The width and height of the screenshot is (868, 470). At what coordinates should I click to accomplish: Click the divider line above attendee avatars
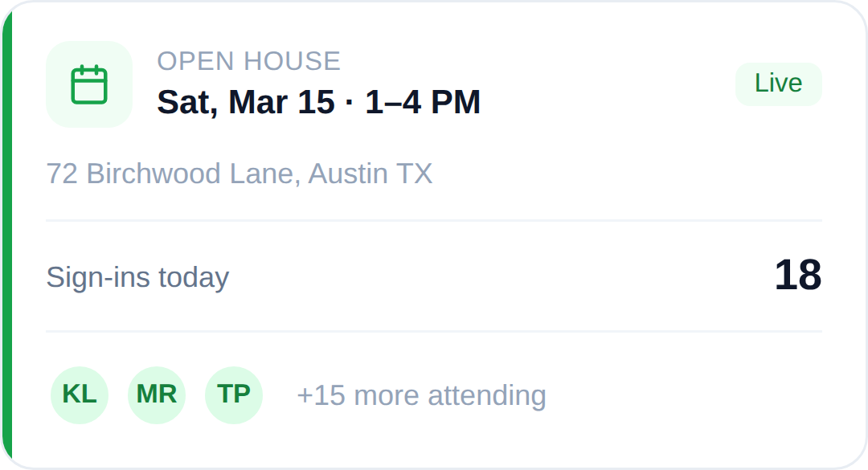pos(434,331)
